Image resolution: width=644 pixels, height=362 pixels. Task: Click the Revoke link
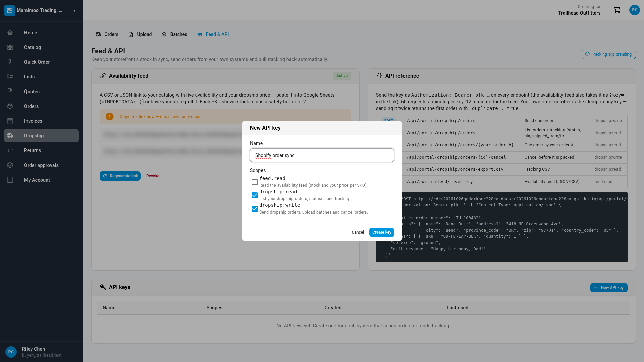153,176
